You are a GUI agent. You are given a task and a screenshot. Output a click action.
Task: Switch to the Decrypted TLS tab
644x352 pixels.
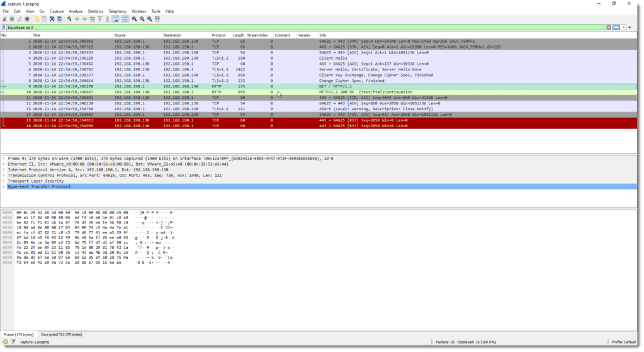tap(61, 334)
